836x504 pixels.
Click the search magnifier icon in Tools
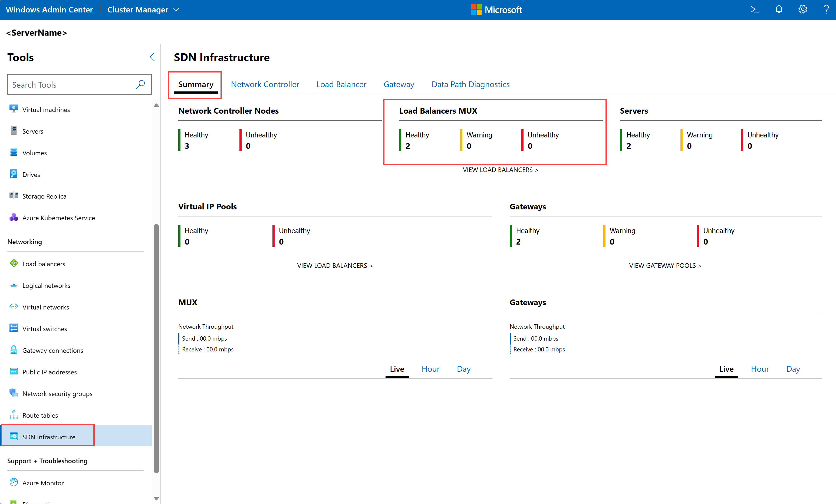pyautogui.click(x=140, y=84)
